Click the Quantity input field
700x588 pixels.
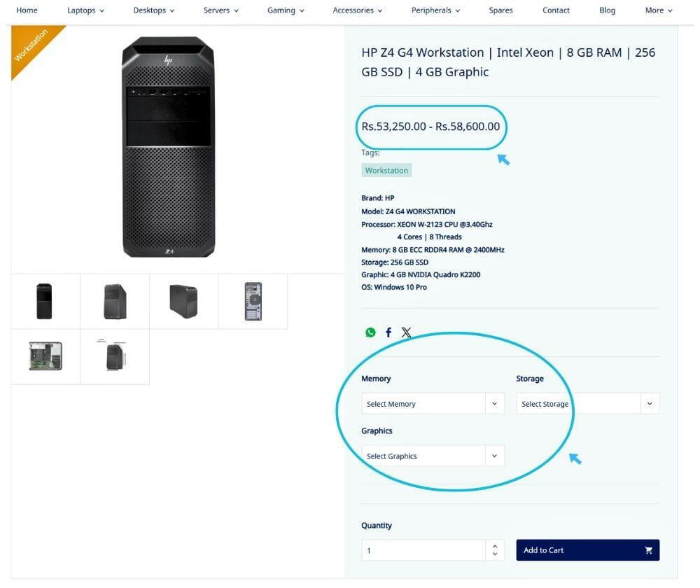click(423, 550)
